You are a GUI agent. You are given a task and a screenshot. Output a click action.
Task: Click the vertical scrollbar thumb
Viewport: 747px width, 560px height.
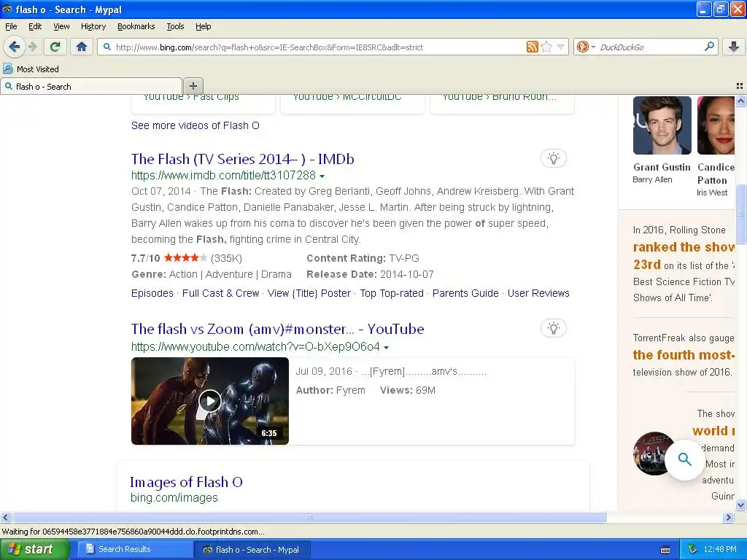(740, 214)
